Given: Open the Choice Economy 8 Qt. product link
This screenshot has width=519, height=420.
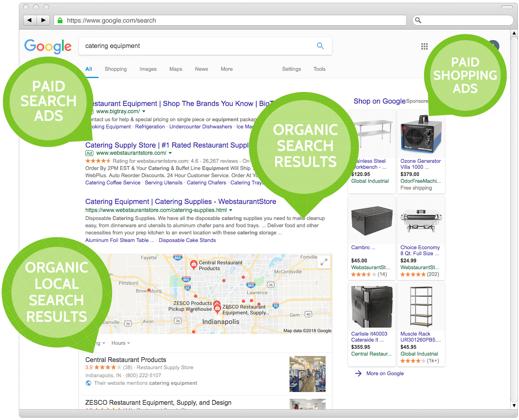Looking at the screenshot, I should [x=420, y=250].
